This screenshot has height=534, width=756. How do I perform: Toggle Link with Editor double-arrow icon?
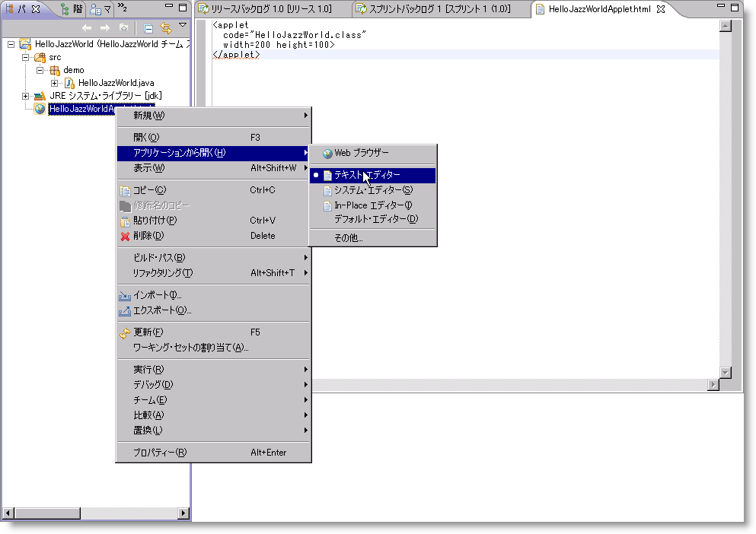coord(166,28)
